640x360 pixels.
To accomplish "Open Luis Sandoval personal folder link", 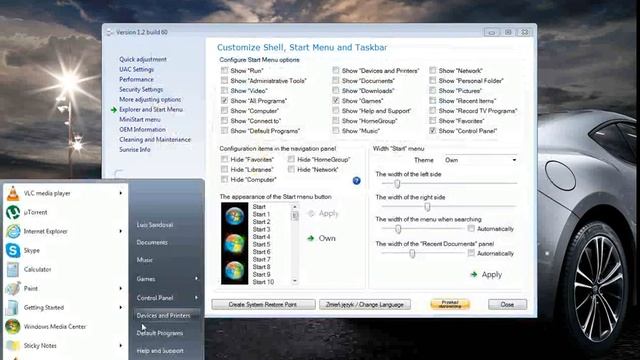I will (x=155, y=225).
